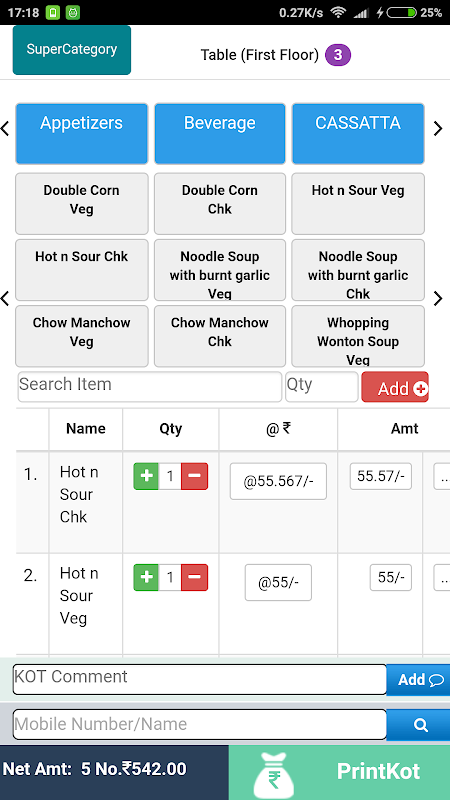Tap green plus for Hot n Sour Veg
Viewport: 450px width, 800px height.
tap(146, 577)
